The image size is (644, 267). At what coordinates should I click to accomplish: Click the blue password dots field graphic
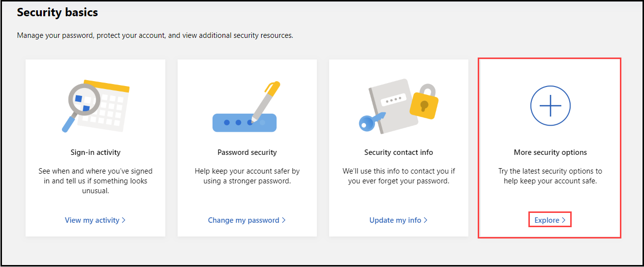pos(245,122)
